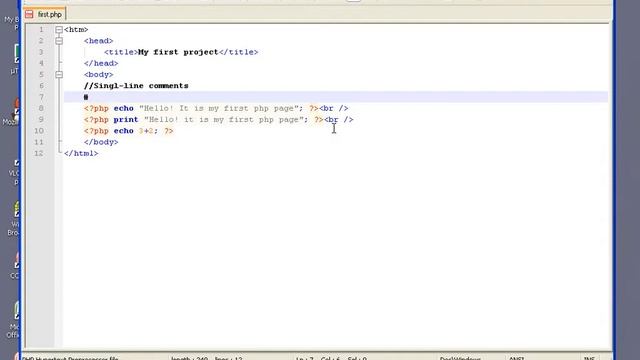Click the echo keyword on line 8

coord(124,108)
